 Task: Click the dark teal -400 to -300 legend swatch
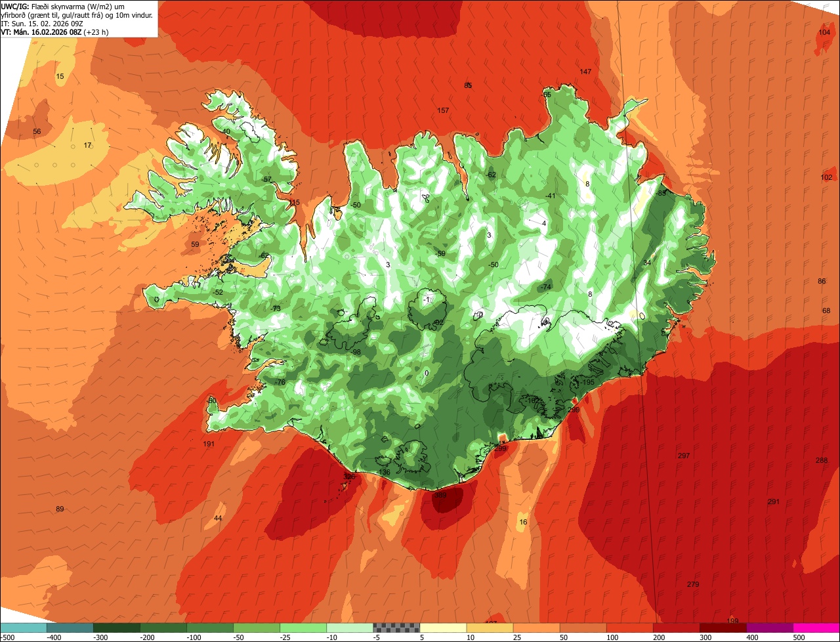tap(70, 628)
